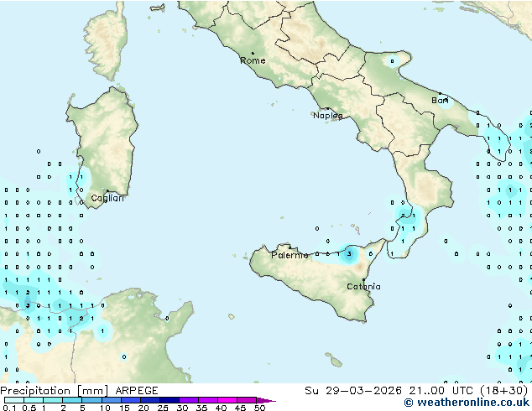Image resolution: width=532 pixels, height=411 pixels.
Task: Click the '0.1' legend scale label
Action: pos(9,408)
